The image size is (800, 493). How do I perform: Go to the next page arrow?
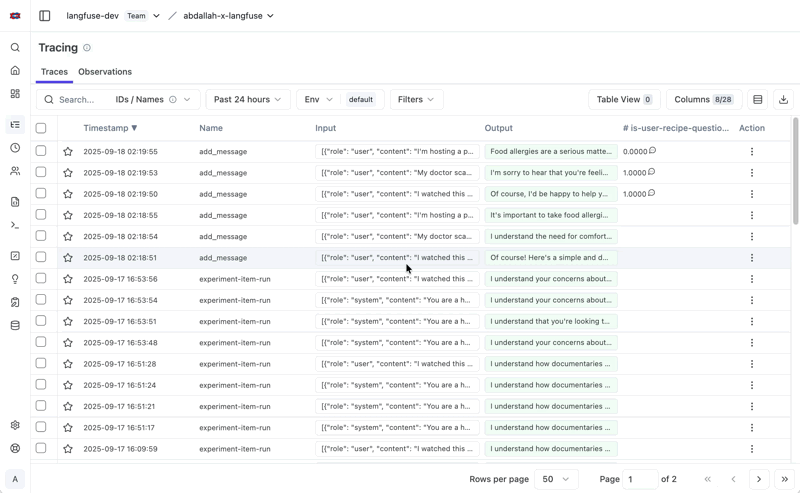[759, 479]
